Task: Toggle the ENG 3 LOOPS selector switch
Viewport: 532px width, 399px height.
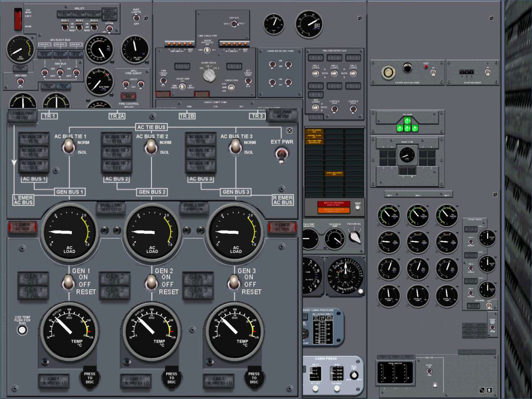Action: [353, 73]
